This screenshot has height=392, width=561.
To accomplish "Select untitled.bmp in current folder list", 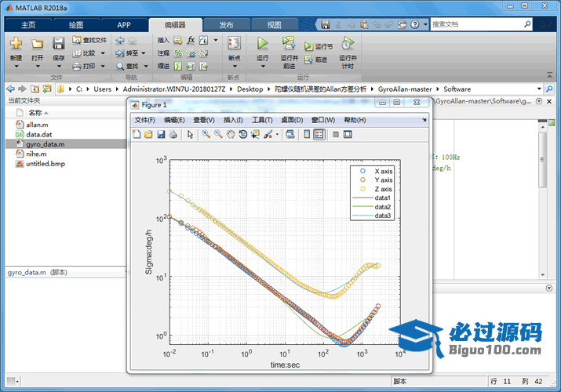I will tap(46, 164).
